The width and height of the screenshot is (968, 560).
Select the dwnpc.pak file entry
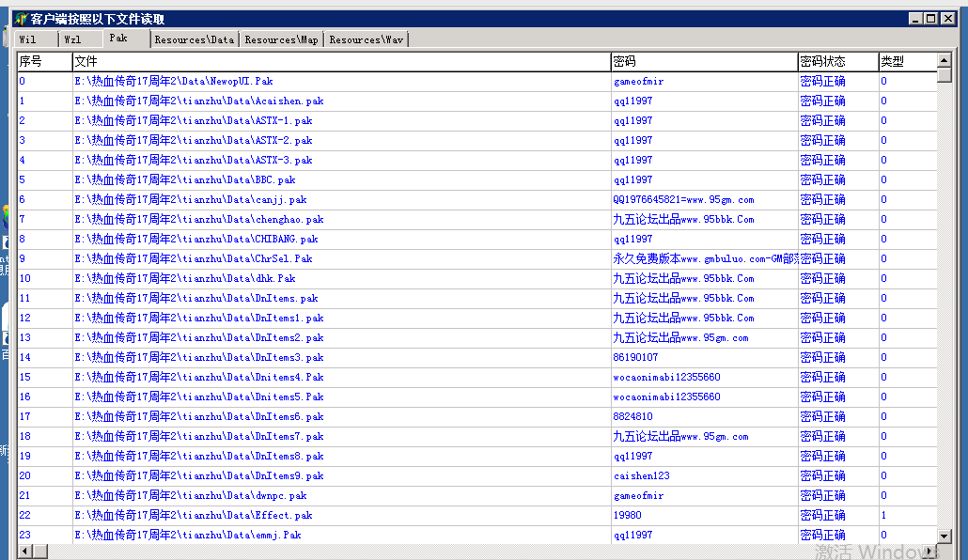(190, 496)
